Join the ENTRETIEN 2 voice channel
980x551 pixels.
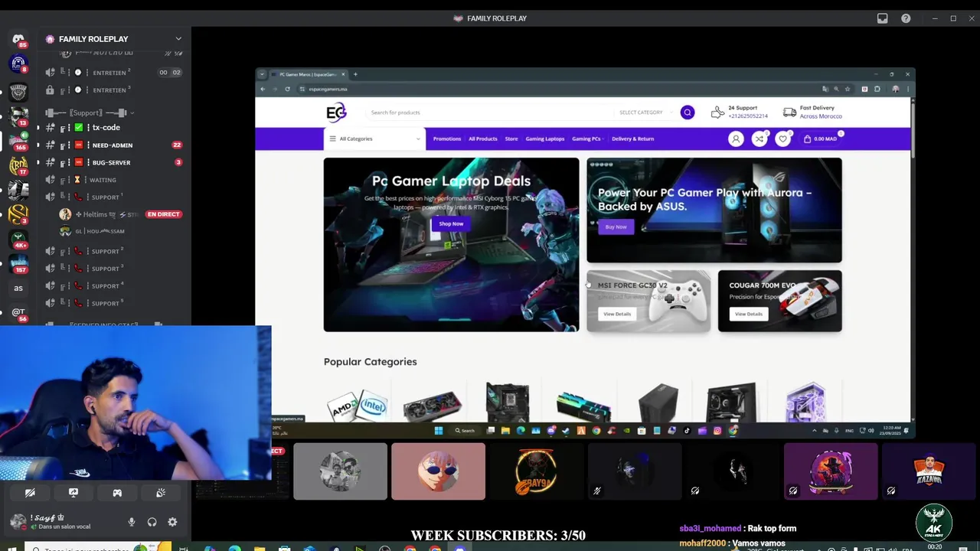113,73
